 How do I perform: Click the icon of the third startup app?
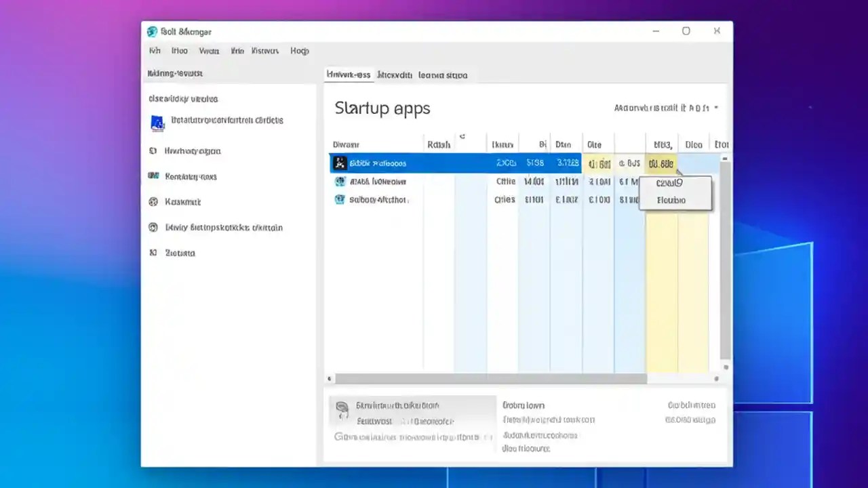(x=340, y=199)
